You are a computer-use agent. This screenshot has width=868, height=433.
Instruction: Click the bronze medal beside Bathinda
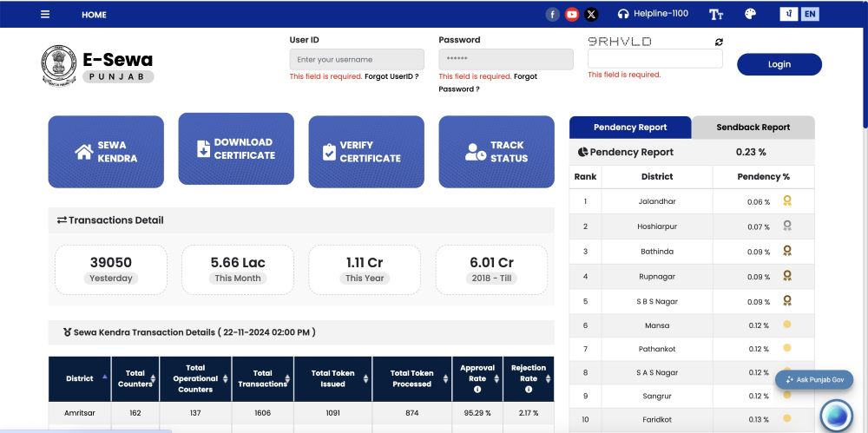coord(787,250)
